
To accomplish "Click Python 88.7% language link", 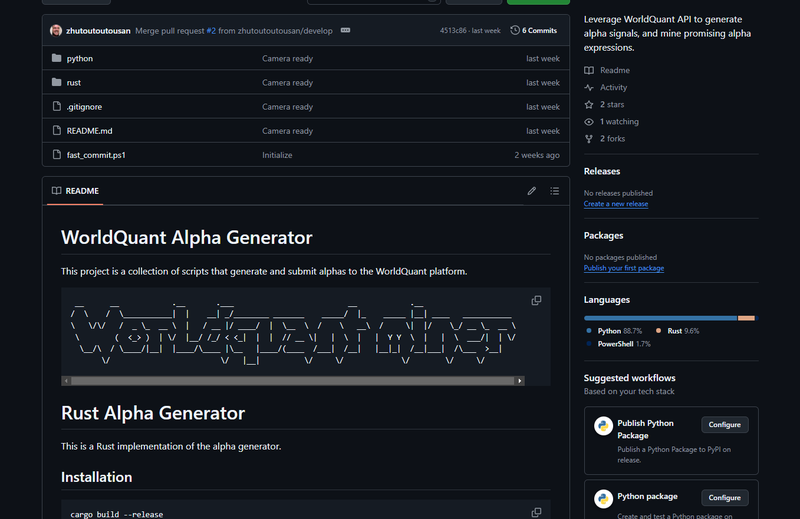I will click(x=615, y=331).
